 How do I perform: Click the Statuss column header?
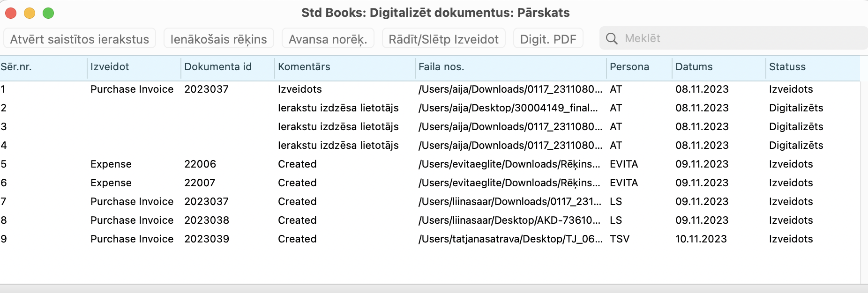[787, 67]
